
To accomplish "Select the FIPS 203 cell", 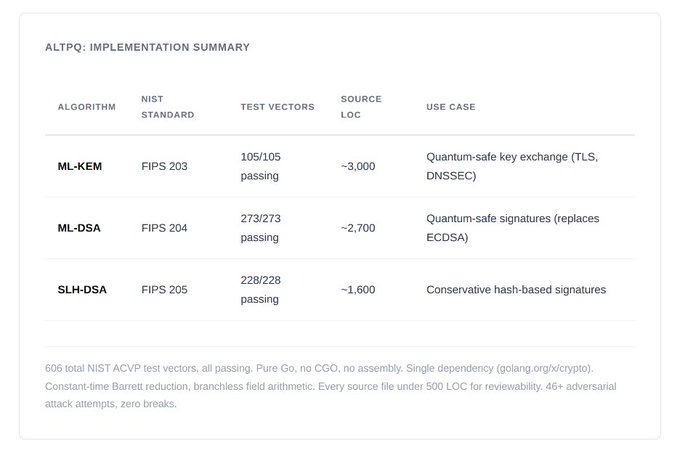I will pos(164,166).
